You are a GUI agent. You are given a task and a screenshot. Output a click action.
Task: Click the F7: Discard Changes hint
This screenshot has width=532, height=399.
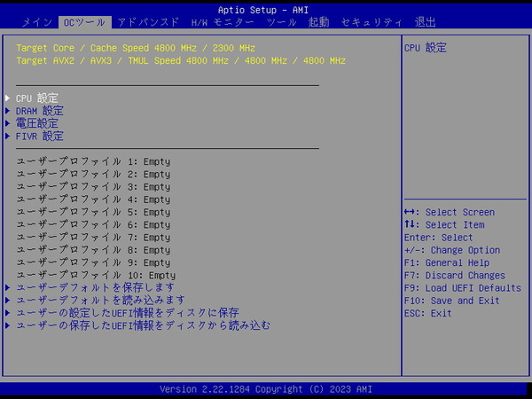point(455,275)
